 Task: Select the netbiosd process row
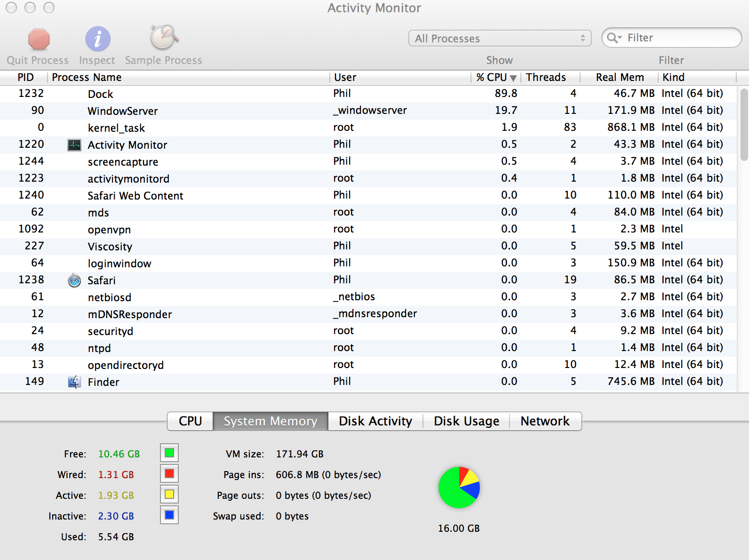coord(368,297)
